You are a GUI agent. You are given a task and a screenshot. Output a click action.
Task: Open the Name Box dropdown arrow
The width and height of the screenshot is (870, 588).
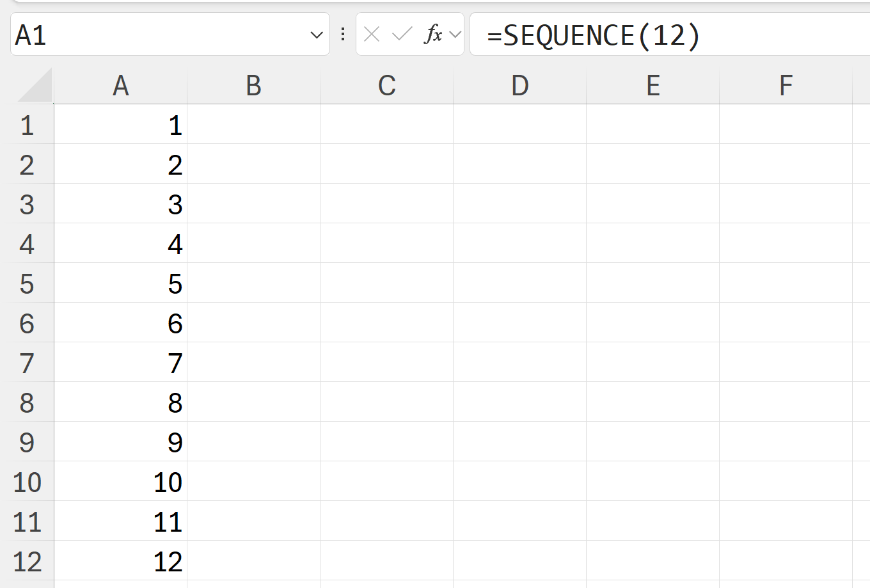tap(316, 35)
